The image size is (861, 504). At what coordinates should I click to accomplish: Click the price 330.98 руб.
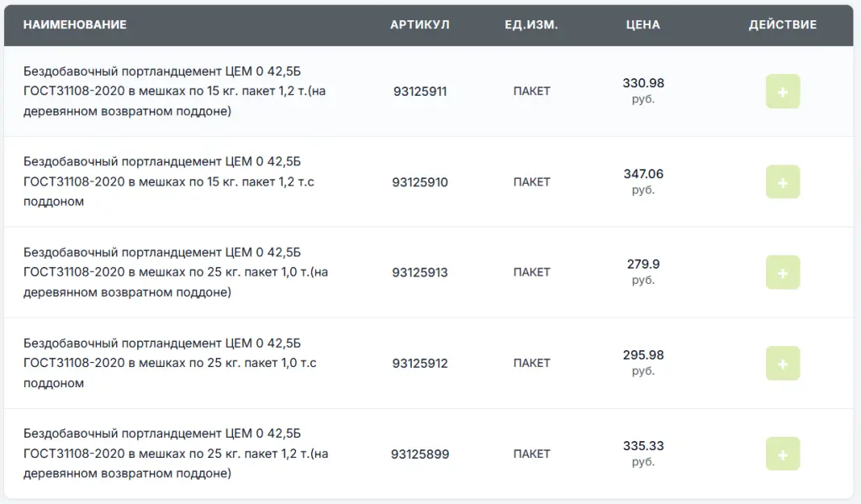click(x=643, y=91)
